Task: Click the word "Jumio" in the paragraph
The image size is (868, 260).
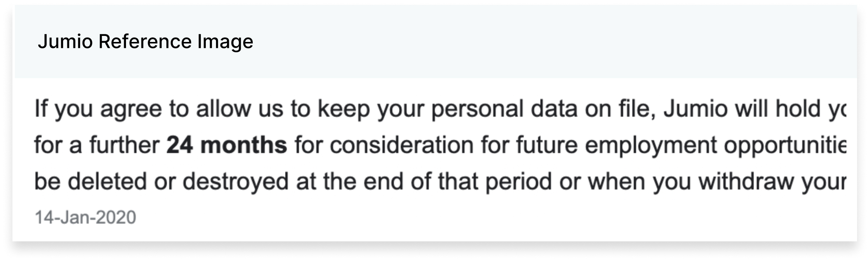Action: 695,109
